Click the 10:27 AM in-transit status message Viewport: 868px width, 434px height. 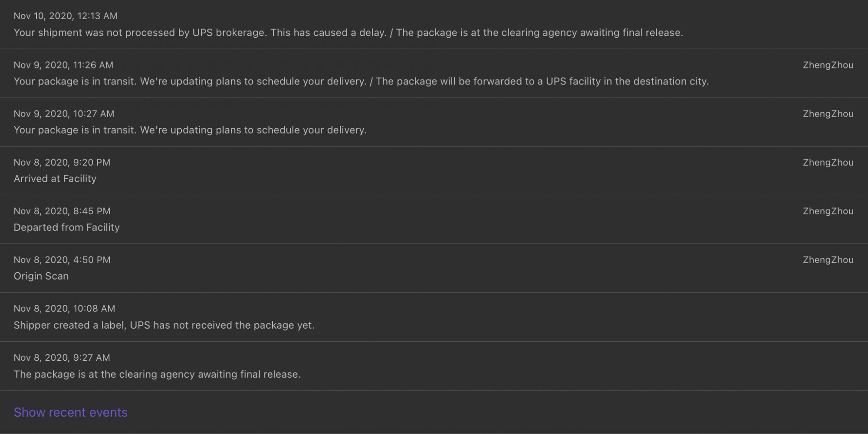click(190, 130)
